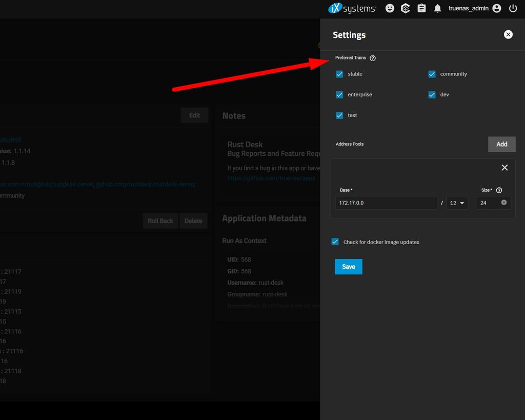This screenshot has width=525, height=420.
Task: Open the feedback smiley icon
Action: [x=390, y=8]
